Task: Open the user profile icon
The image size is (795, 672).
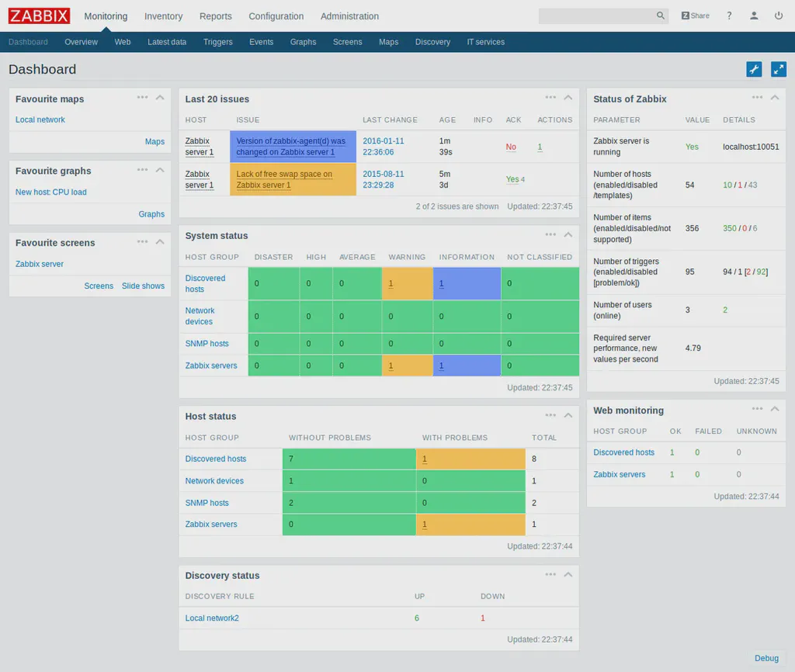Action: click(753, 16)
